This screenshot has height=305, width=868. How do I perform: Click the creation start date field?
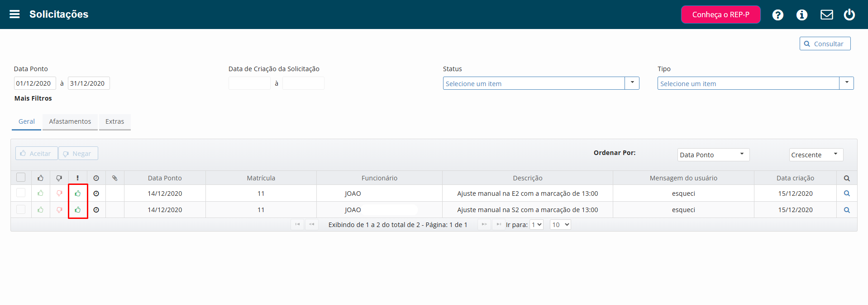(x=249, y=83)
